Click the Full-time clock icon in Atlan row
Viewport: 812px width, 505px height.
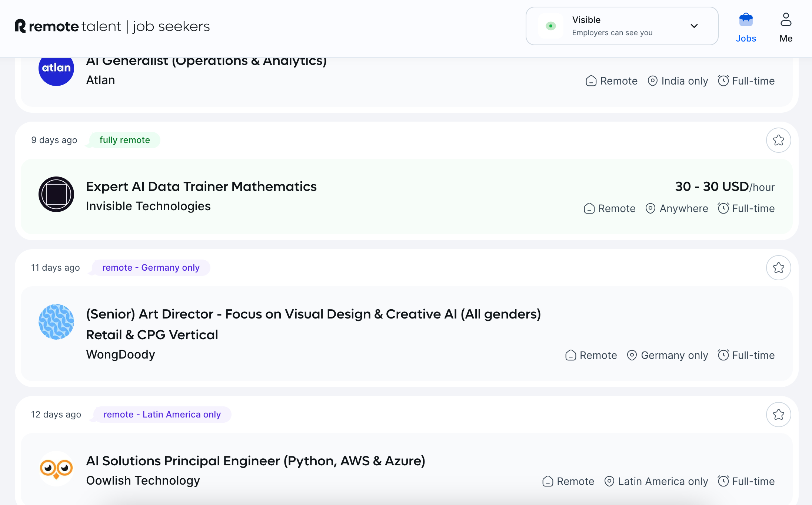[x=723, y=80]
